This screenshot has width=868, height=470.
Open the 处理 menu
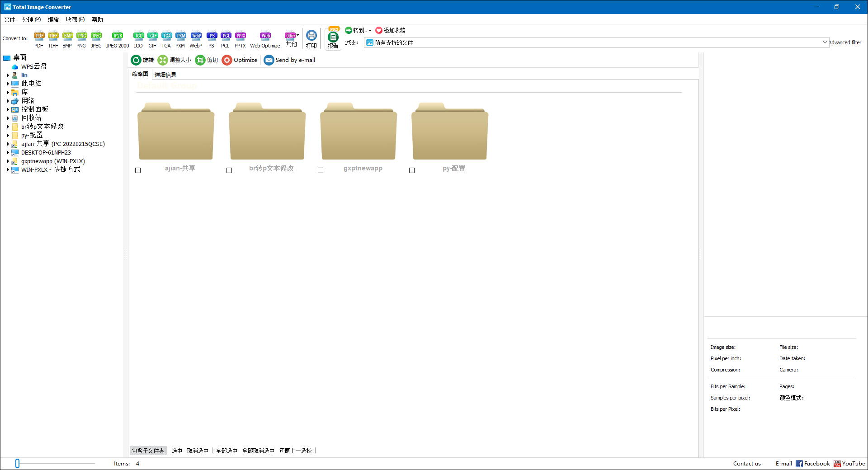(x=31, y=19)
